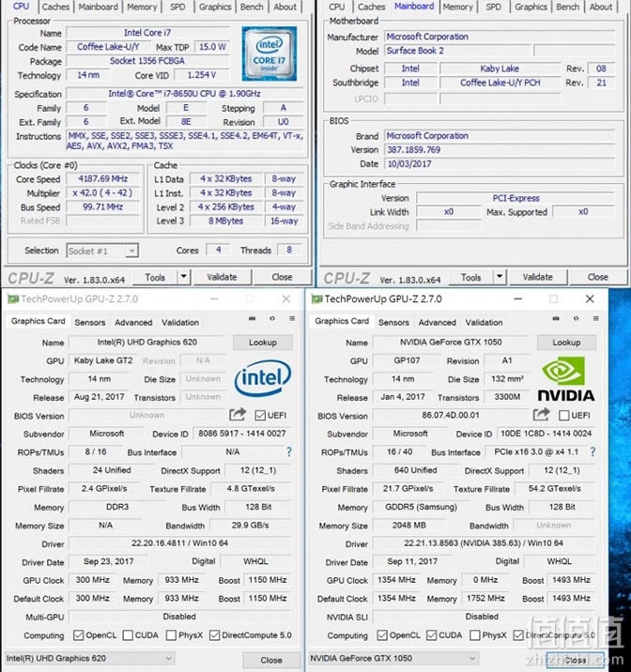This screenshot has height=672, width=631.
Task: Toggle the OpenCL checkbox in the NVIDIA GPU-Z window
Action: click(x=382, y=635)
